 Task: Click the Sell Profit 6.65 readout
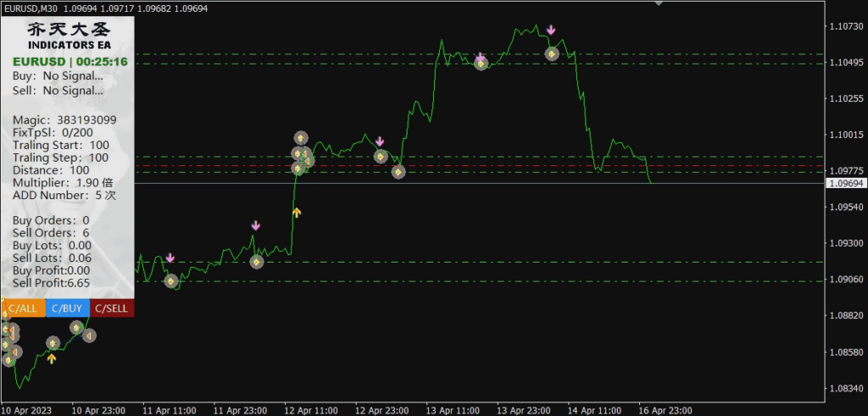52,283
